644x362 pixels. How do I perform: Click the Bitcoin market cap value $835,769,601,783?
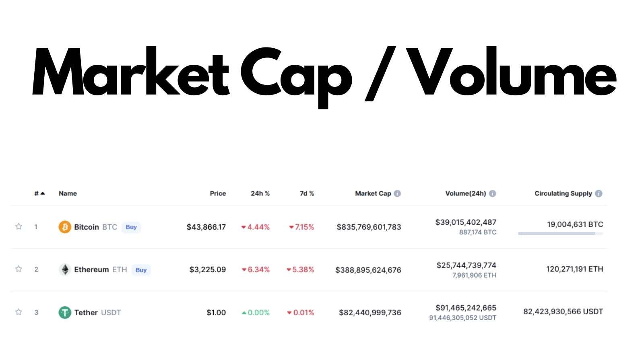point(369,227)
